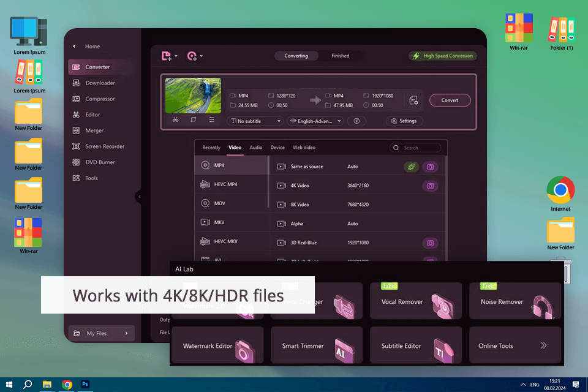Collapse the sidebar with the edge arrow
The width and height of the screenshot is (588, 392).
[x=139, y=197]
